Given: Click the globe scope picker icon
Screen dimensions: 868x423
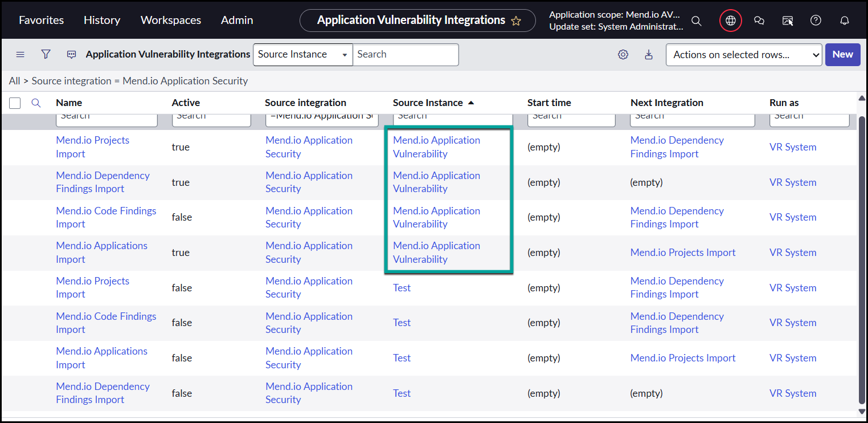Looking at the screenshot, I should 730,21.
